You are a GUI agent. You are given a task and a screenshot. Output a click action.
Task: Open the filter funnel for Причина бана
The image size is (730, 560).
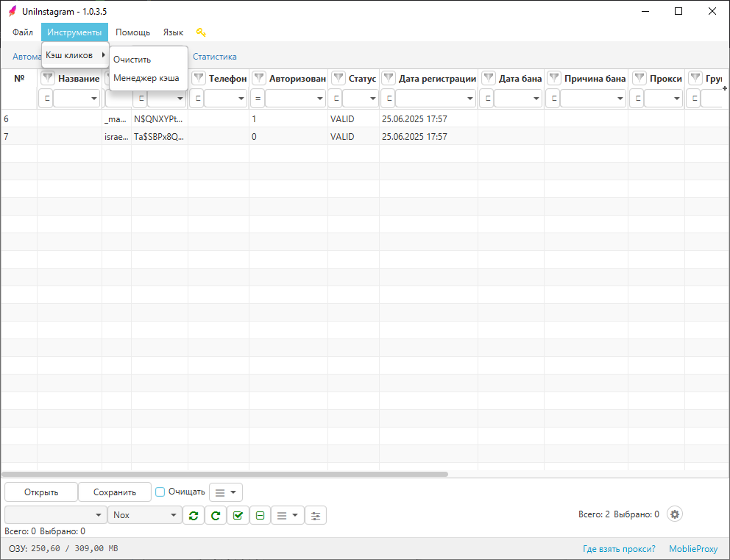(554, 79)
